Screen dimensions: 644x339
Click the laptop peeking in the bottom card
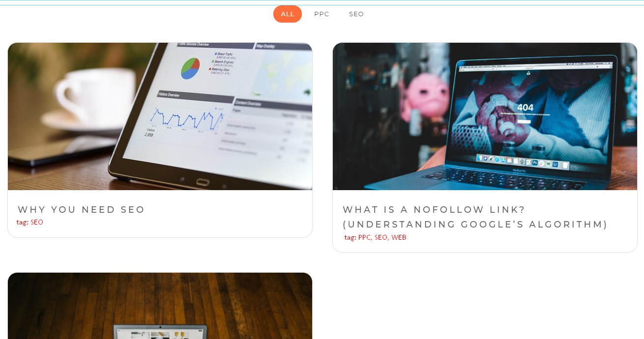(160, 332)
